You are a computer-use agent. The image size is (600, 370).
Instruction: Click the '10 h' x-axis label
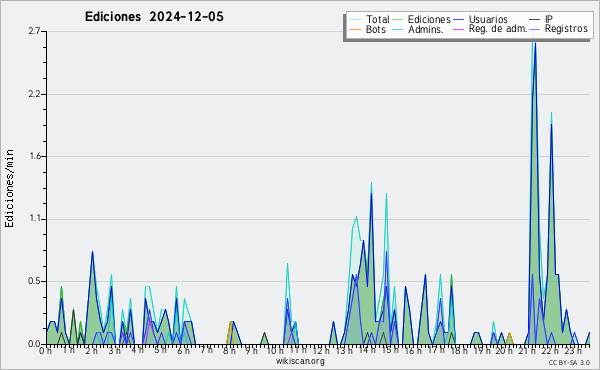(x=275, y=350)
